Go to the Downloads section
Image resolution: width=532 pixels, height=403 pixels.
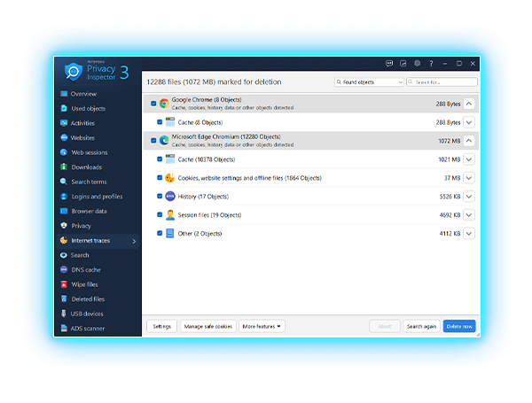(86, 167)
